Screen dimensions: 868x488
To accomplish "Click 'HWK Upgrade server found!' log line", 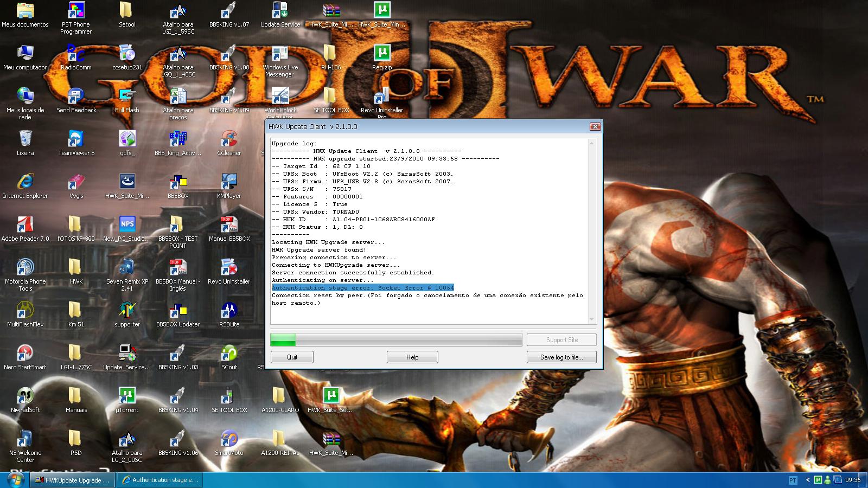I will [x=319, y=250].
